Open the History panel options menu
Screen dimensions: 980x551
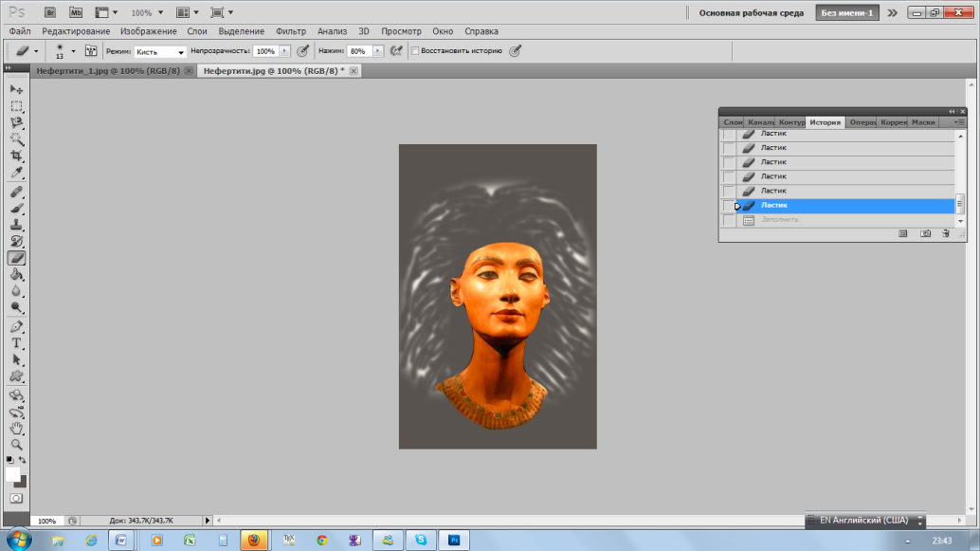959,122
